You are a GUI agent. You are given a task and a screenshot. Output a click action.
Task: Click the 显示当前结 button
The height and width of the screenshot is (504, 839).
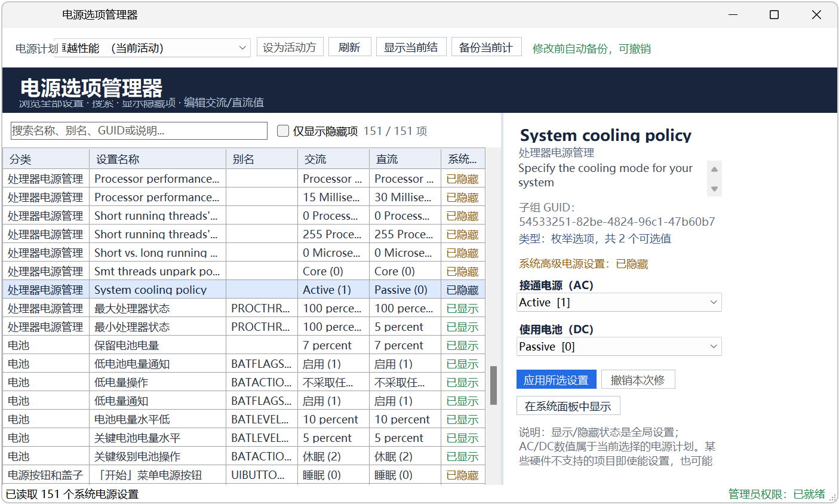pos(411,47)
